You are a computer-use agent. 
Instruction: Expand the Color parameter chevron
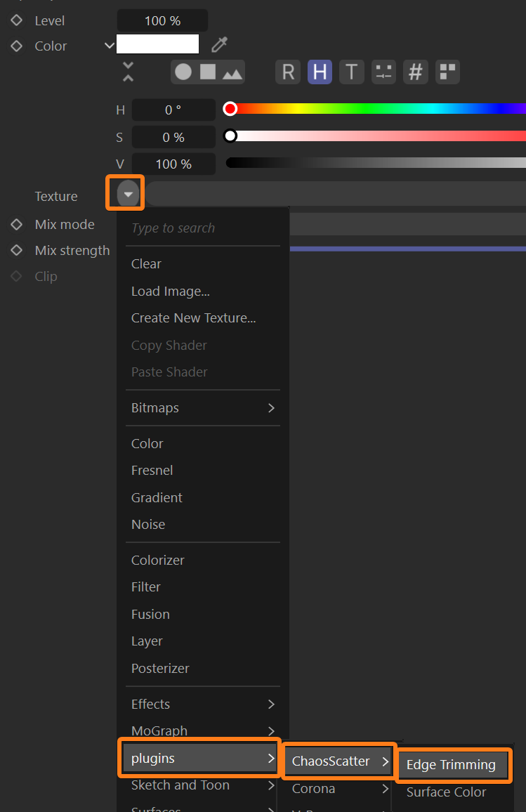coord(110,46)
